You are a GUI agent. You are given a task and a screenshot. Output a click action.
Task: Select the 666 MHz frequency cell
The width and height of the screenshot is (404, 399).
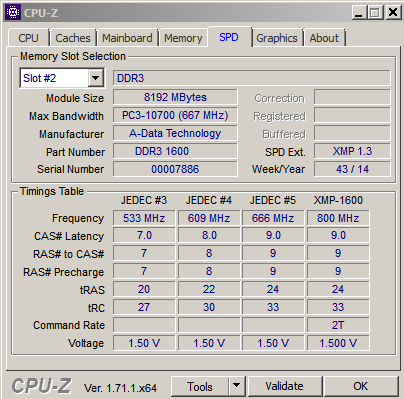273,218
